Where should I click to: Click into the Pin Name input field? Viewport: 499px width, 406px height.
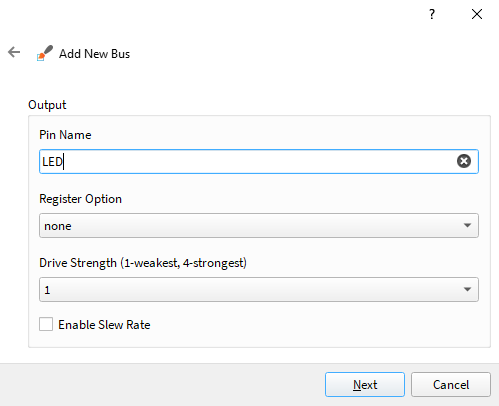tap(259, 162)
